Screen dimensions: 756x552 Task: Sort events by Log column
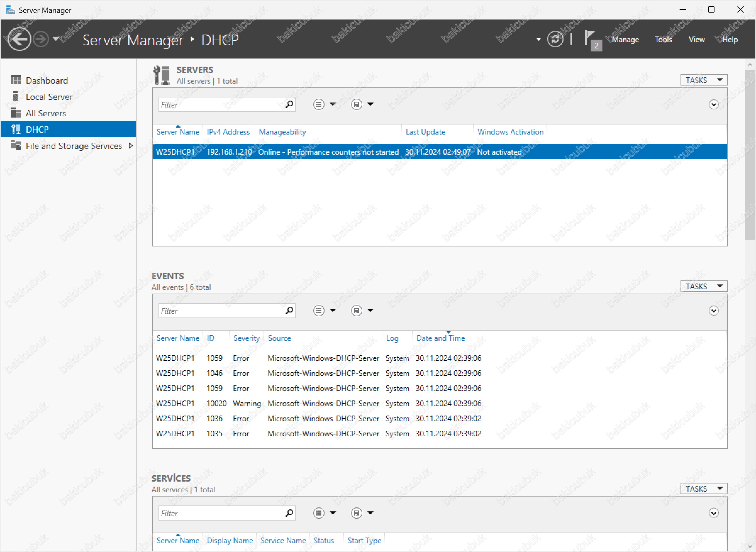[x=392, y=338]
